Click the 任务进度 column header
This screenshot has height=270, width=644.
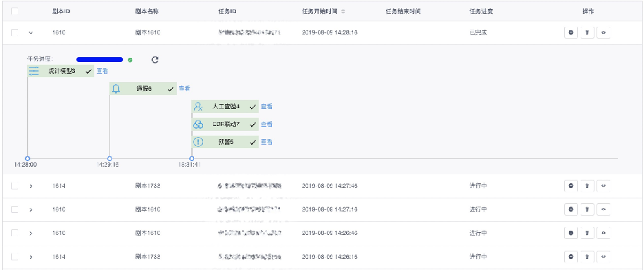tap(481, 12)
